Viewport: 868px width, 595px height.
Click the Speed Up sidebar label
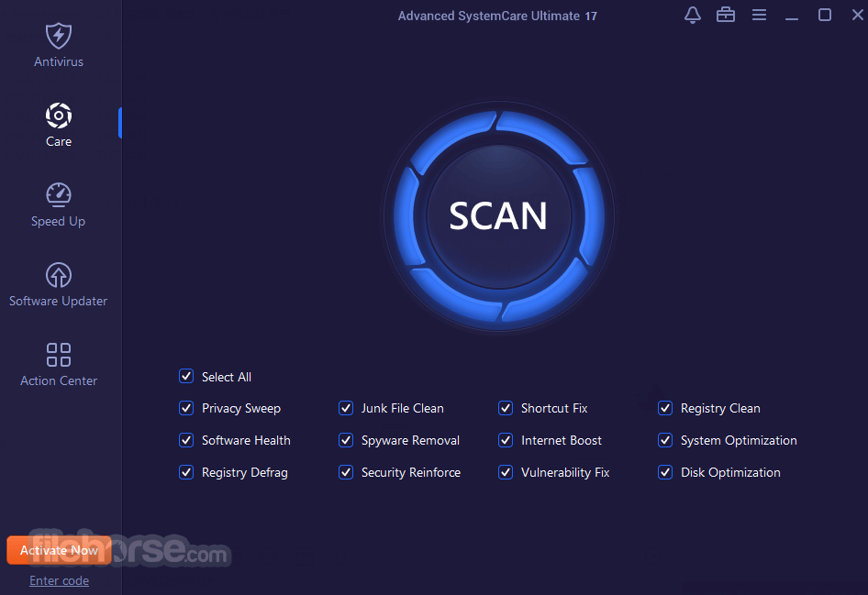[58, 221]
